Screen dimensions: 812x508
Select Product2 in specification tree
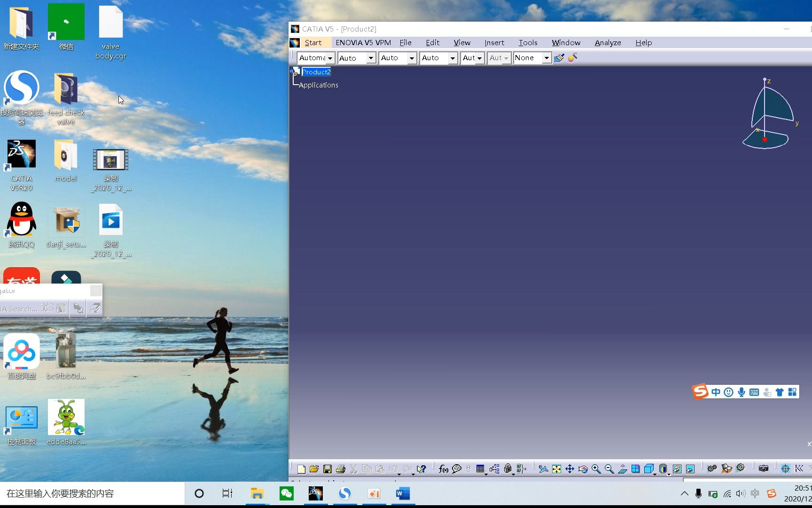[x=316, y=72]
